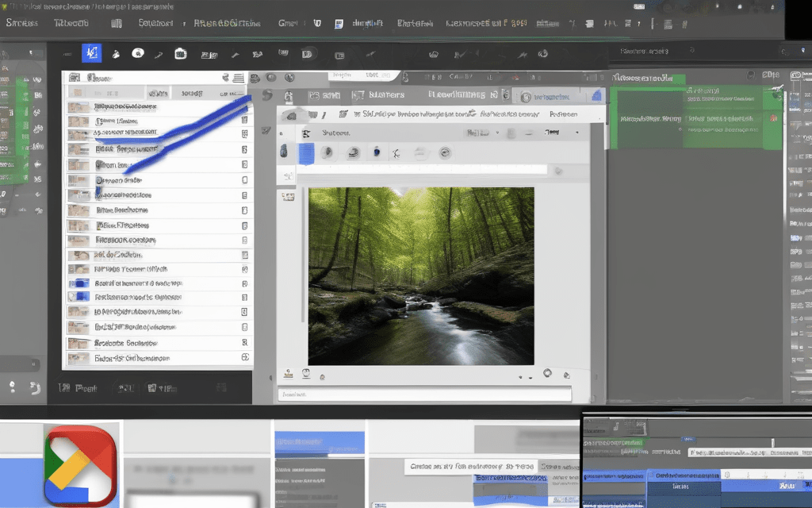Switch to the editor's first header tab
The width and height of the screenshot is (812, 508).
(324, 95)
